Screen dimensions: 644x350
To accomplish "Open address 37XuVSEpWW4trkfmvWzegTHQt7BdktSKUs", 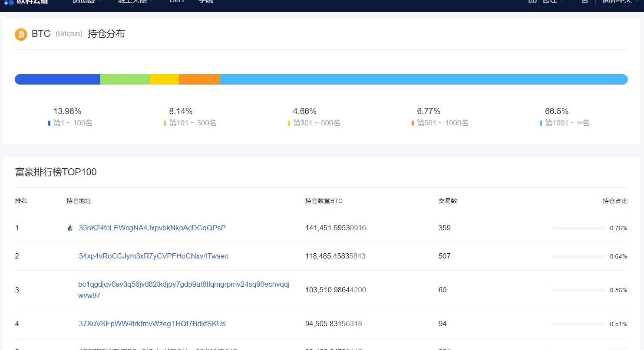I will 152,324.
